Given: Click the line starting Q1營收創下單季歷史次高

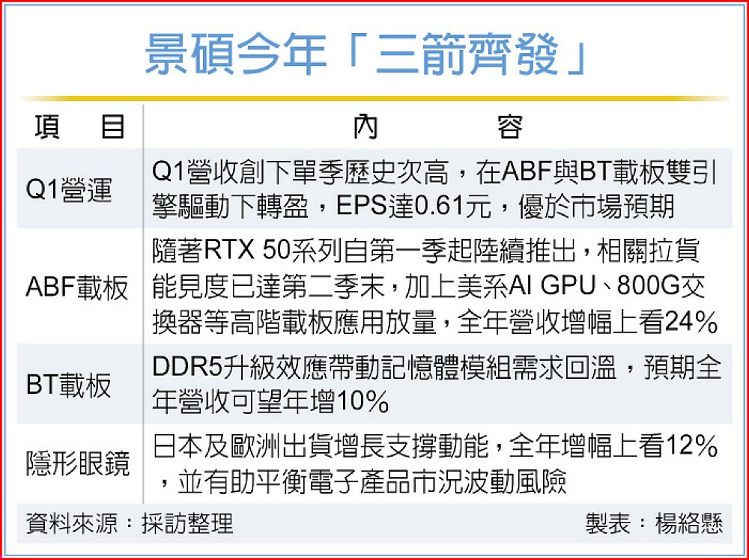Looking at the screenshot, I should [434, 173].
